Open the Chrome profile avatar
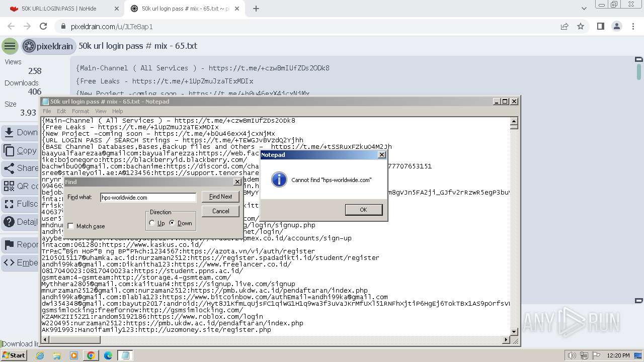 [616, 26]
